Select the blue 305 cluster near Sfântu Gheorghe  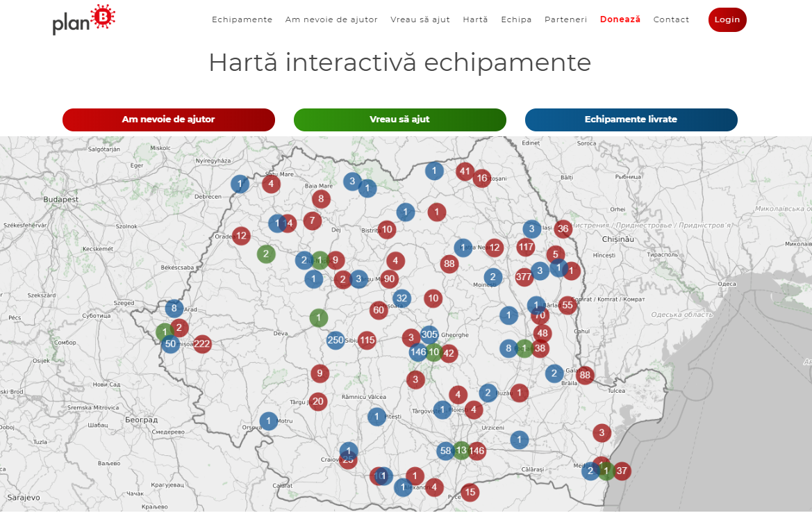(x=431, y=334)
